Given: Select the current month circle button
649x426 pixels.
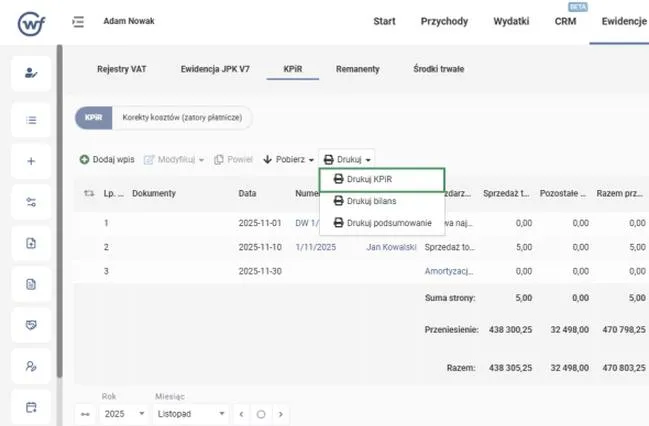Looking at the screenshot, I should click(261, 413).
